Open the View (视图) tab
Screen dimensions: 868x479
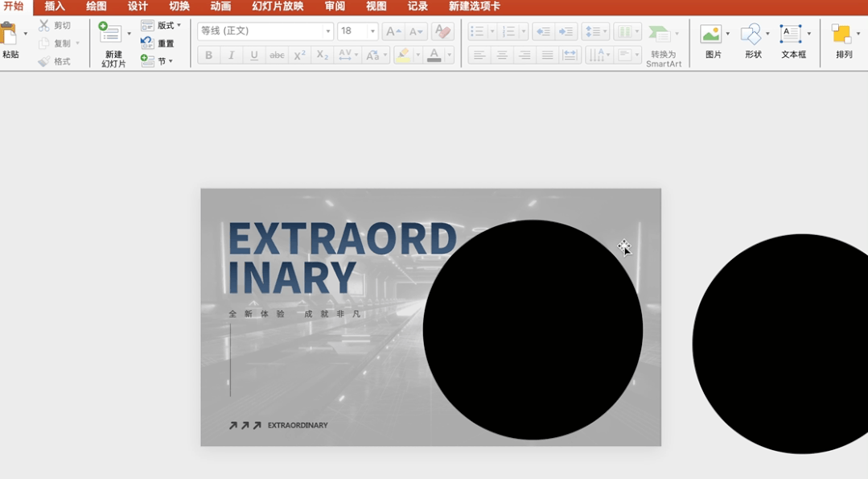pyautogui.click(x=376, y=6)
